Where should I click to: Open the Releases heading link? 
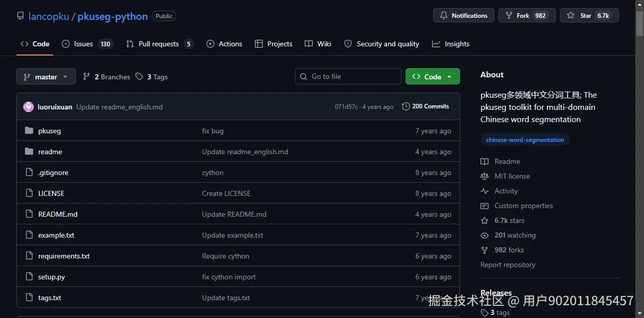[496, 293]
